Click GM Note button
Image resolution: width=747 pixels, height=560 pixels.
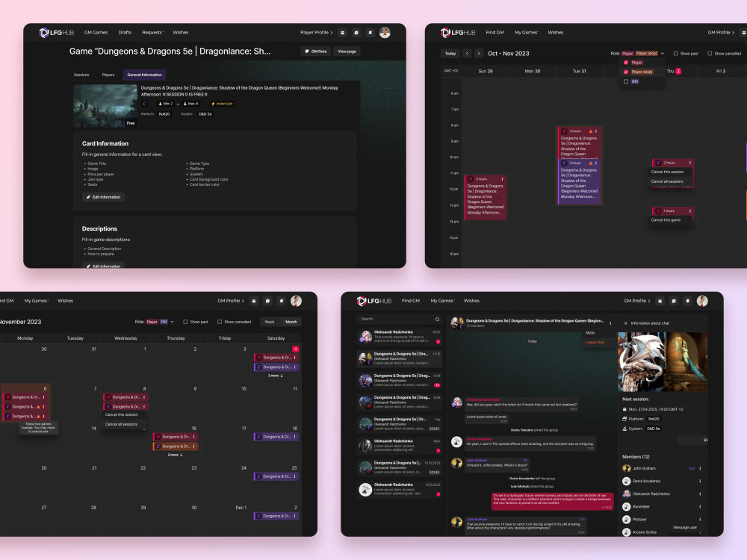[x=316, y=52]
